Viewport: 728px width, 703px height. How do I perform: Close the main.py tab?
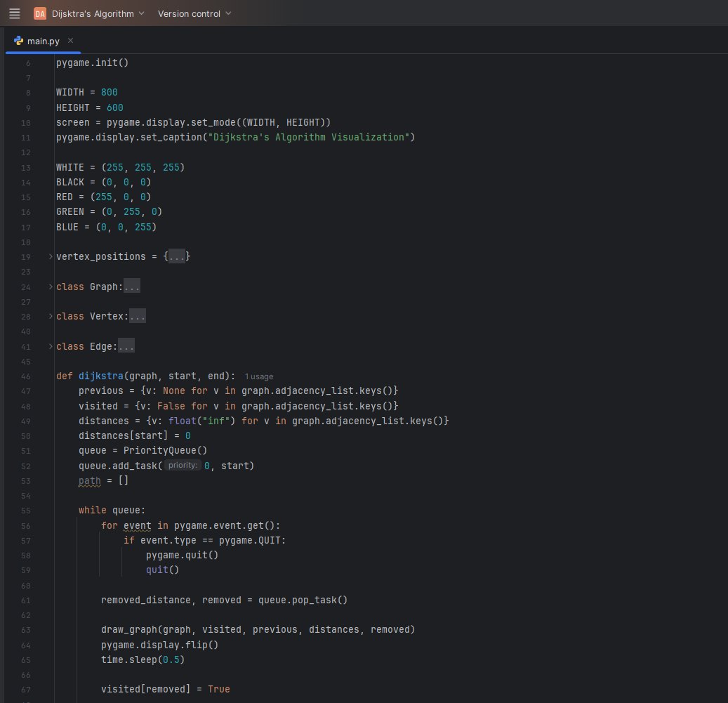coord(71,41)
